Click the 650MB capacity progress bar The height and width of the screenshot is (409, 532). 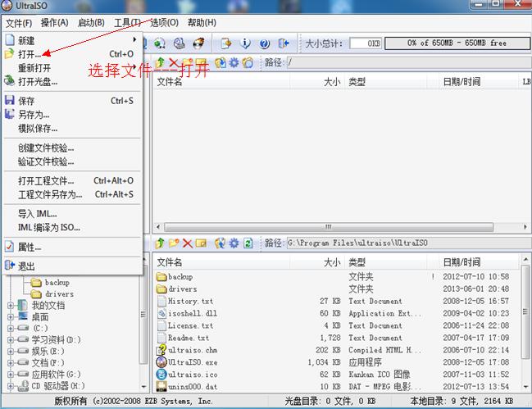(457, 43)
